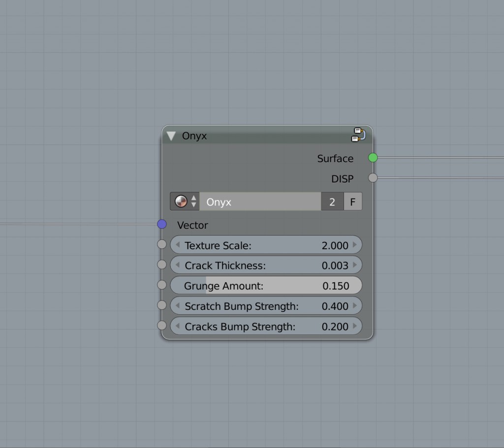Image resolution: width=504 pixels, height=448 pixels.
Task: Click the green Surface output socket
Action: [373, 158]
